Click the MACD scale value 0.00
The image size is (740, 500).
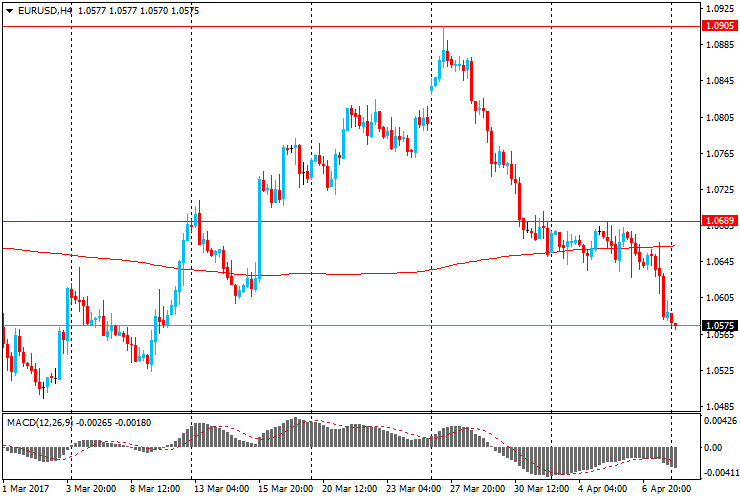click(713, 448)
